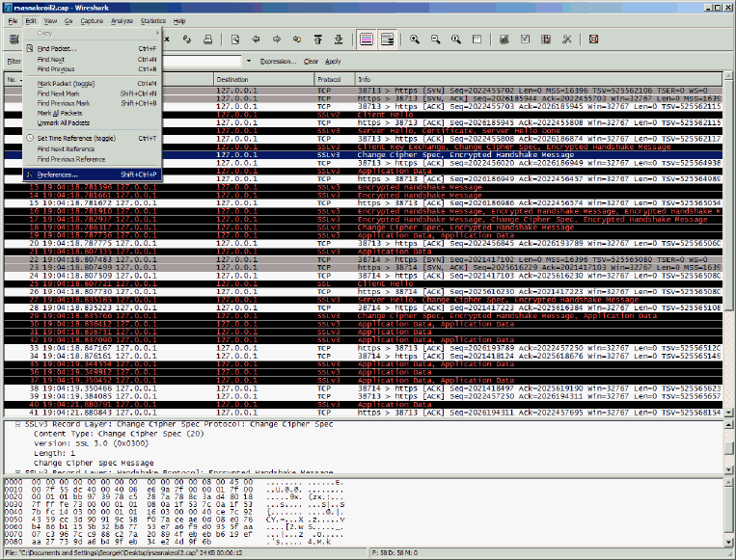Sort by the Protocol column header
Screen dimensions: 736x560
[335, 79]
